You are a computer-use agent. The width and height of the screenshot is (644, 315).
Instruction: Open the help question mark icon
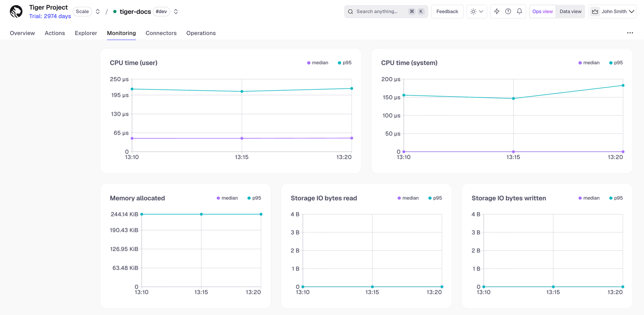pyautogui.click(x=508, y=12)
